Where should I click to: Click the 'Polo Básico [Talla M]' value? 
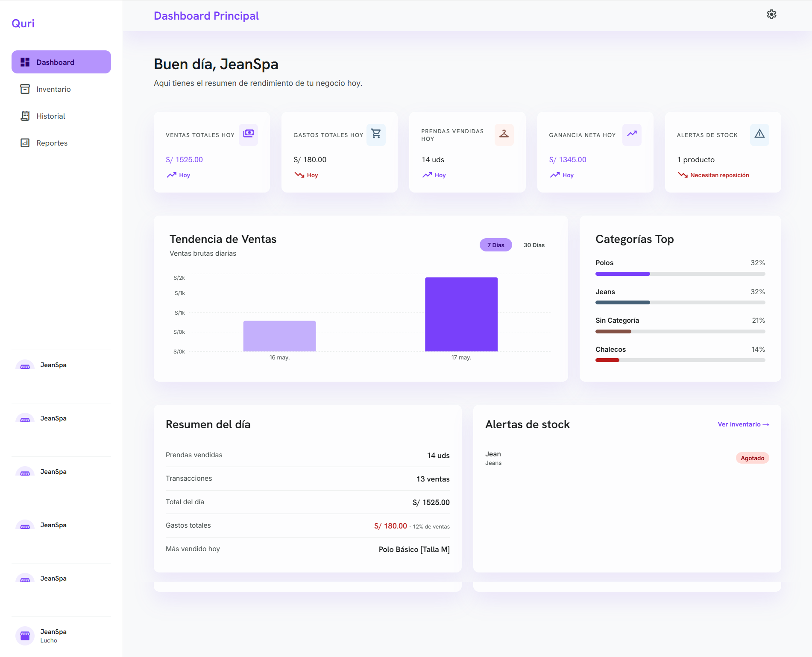(414, 549)
